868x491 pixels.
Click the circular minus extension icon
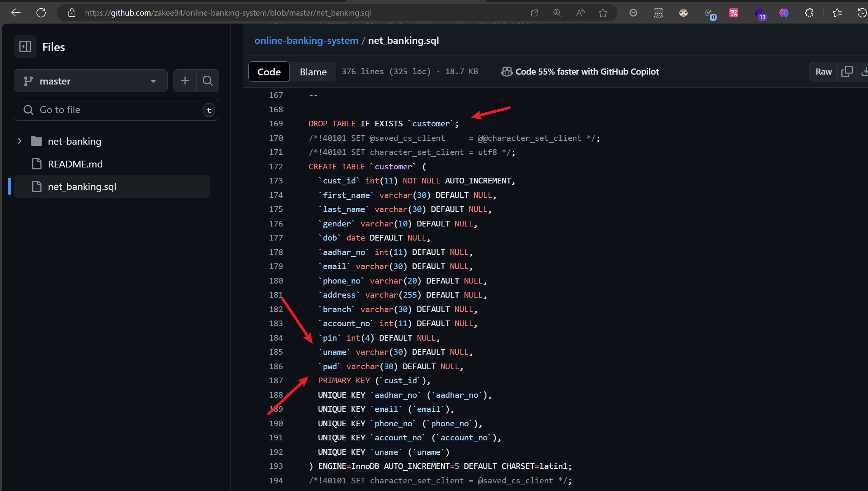[633, 13]
